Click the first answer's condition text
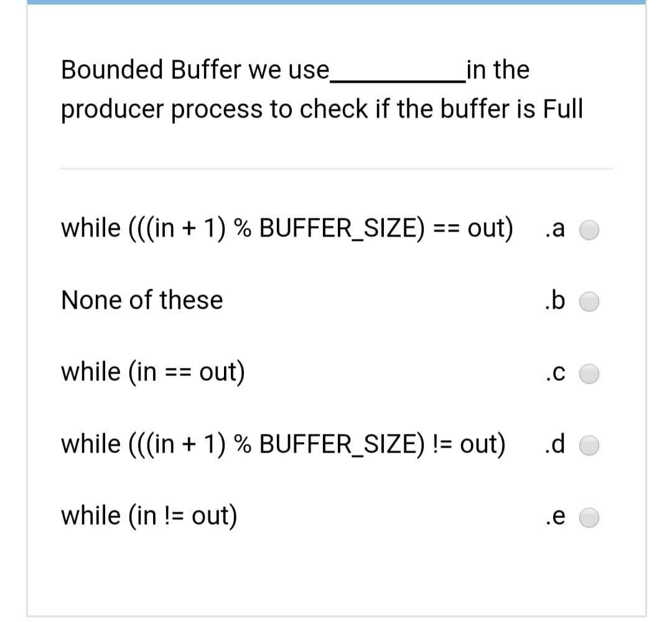This screenshot has width=672, height=622. [x=286, y=229]
